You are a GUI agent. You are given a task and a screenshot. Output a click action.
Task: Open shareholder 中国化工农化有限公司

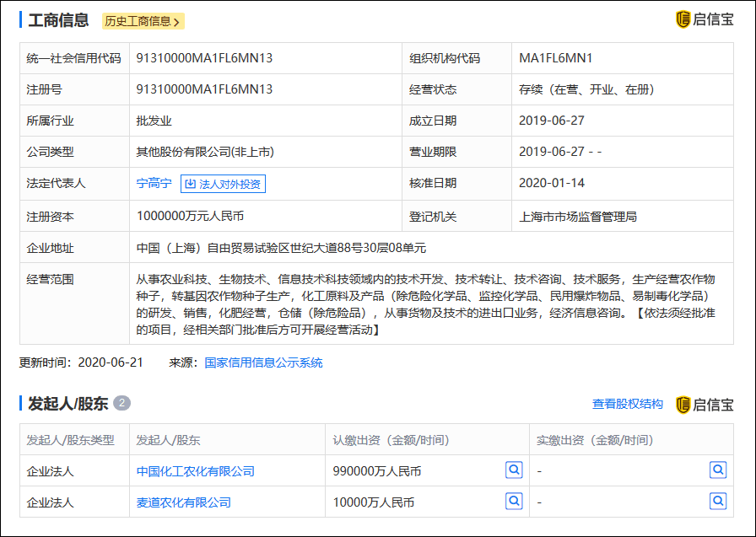point(195,471)
